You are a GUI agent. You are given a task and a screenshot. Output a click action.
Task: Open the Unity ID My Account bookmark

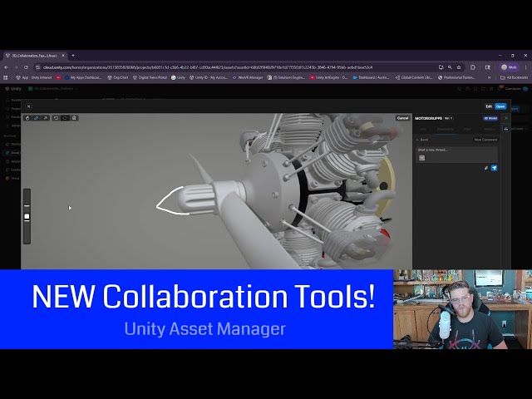[x=208, y=77]
